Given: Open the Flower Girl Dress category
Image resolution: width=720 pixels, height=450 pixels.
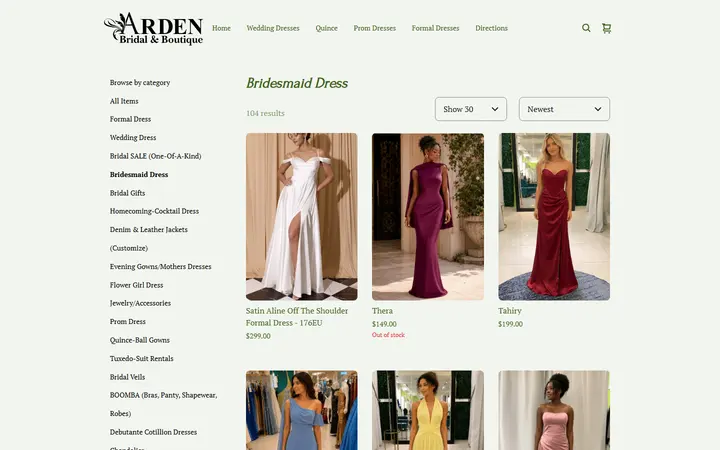Looking at the screenshot, I should tap(136, 285).
